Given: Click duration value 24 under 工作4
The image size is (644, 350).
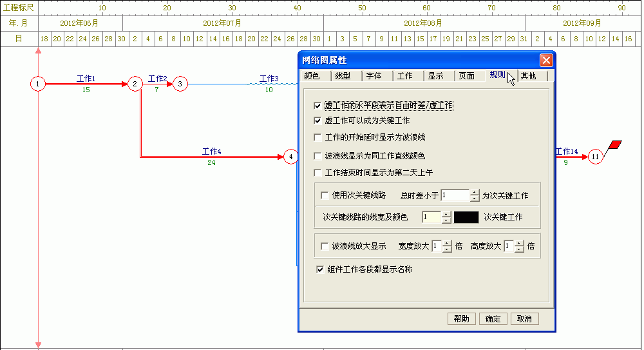Looking at the screenshot, I should 211,162.
